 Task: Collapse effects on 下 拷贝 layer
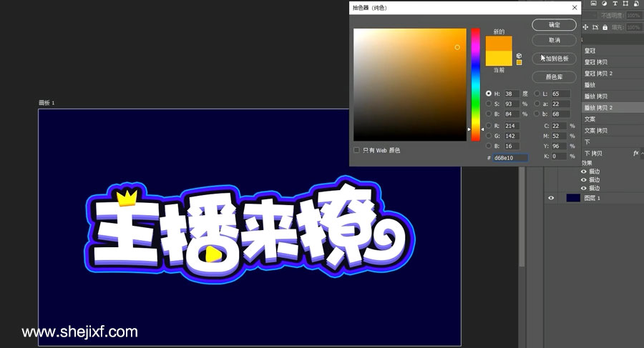point(642,154)
